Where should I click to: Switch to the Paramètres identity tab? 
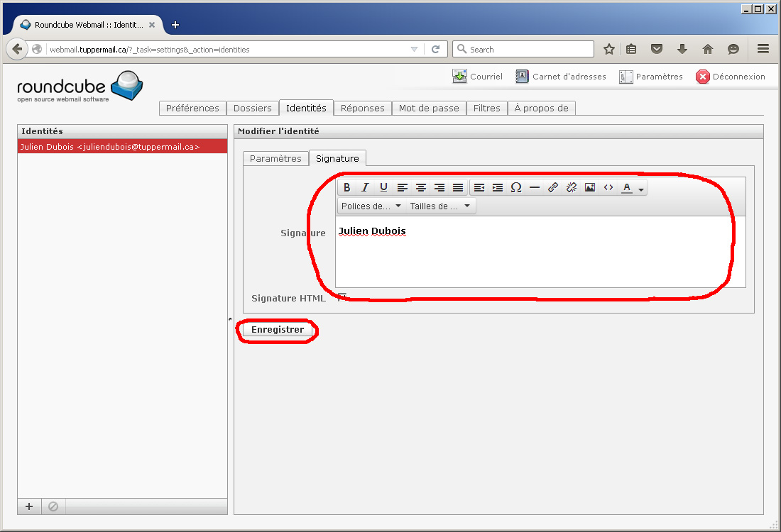tap(275, 159)
